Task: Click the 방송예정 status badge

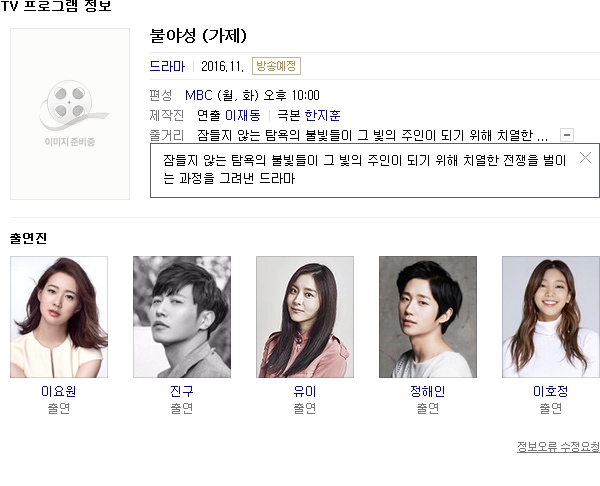Action: [x=276, y=66]
